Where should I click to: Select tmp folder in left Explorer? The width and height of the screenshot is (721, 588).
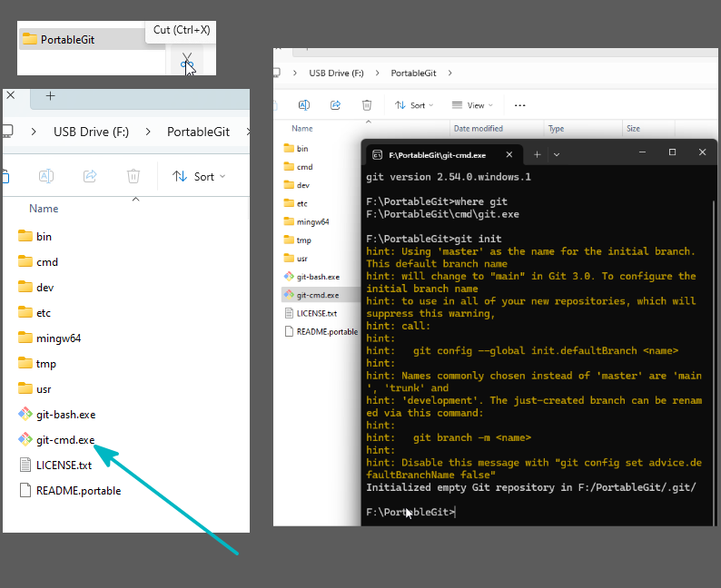37,364
